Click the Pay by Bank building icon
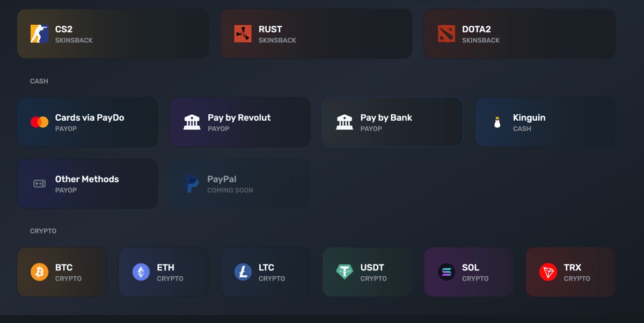Viewport: 644px width, 323px height. pos(345,122)
